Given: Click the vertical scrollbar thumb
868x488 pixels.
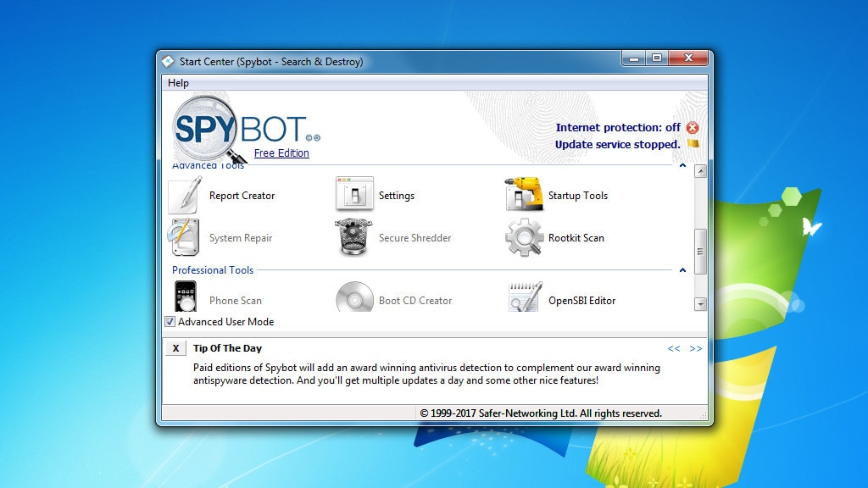Looking at the screenshot, I should point(700,251).
